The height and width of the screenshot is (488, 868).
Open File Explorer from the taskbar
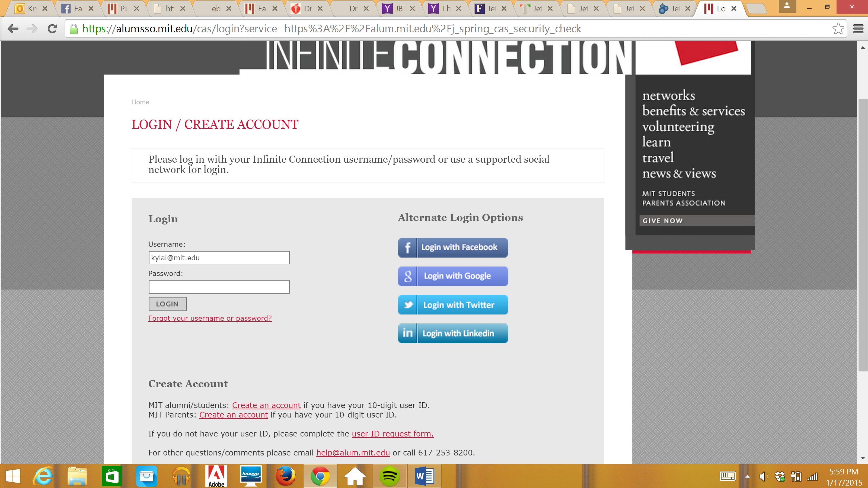pyautogui.click(x=77, y=476)
